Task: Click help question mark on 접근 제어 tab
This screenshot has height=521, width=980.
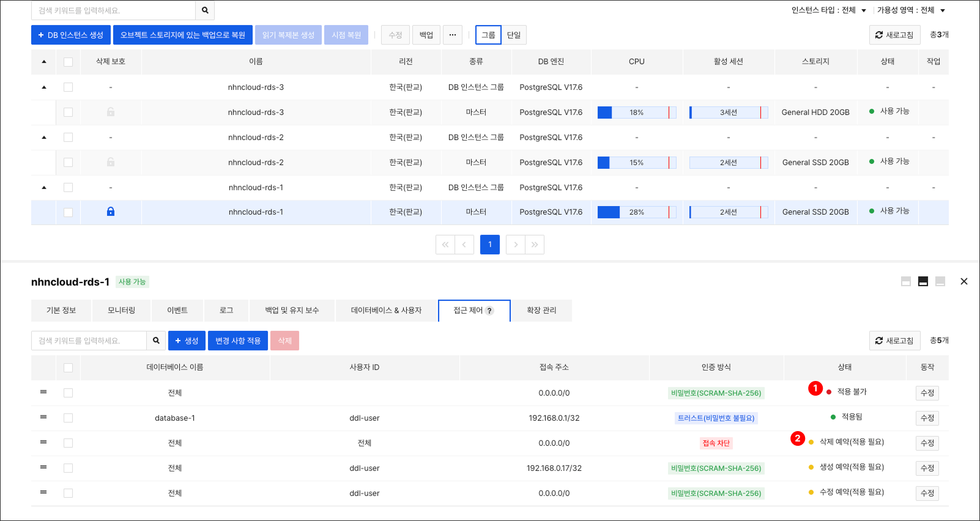Action: [x=489, y=311]
